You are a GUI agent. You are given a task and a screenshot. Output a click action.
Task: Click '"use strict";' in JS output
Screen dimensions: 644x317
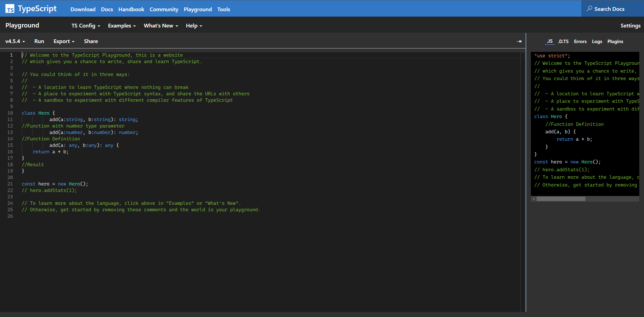click(552, 56)
